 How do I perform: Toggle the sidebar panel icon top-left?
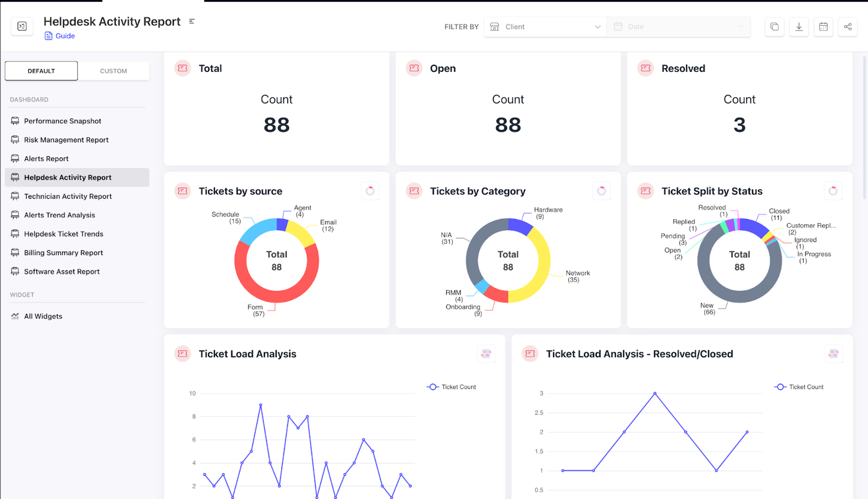click(x=22, y=26)
